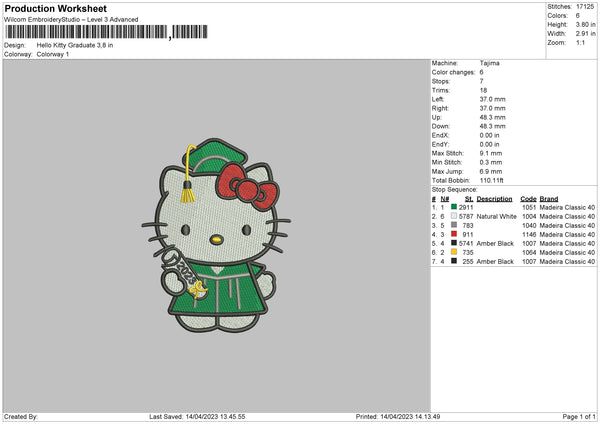Click the Amber Black swatch in stop 5

[x=455, y=242]
